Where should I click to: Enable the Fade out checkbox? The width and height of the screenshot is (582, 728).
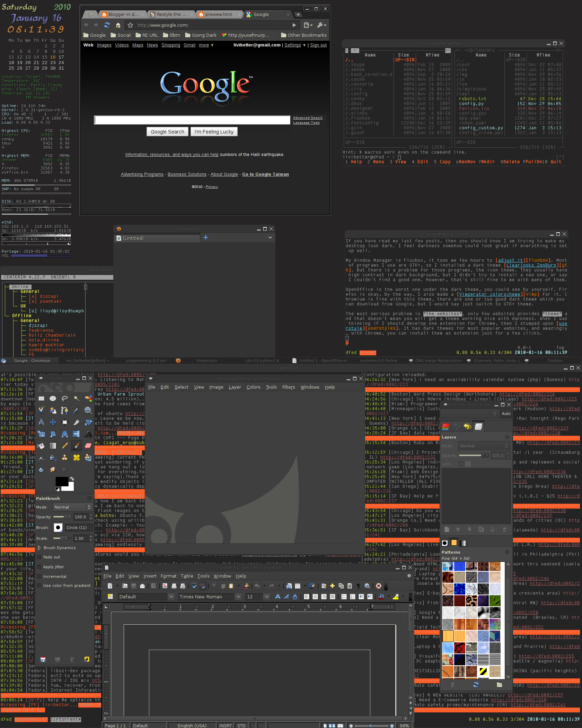[x=39, y=557]
